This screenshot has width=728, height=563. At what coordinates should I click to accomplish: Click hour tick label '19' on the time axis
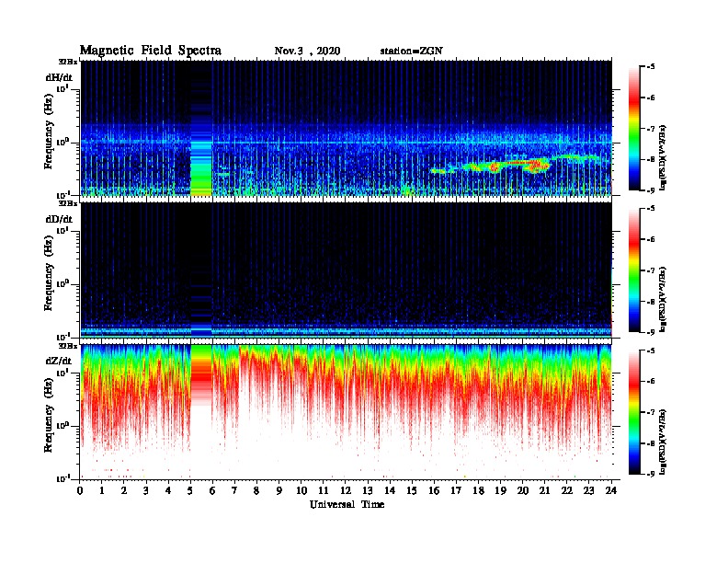click(x=500, y=490)
